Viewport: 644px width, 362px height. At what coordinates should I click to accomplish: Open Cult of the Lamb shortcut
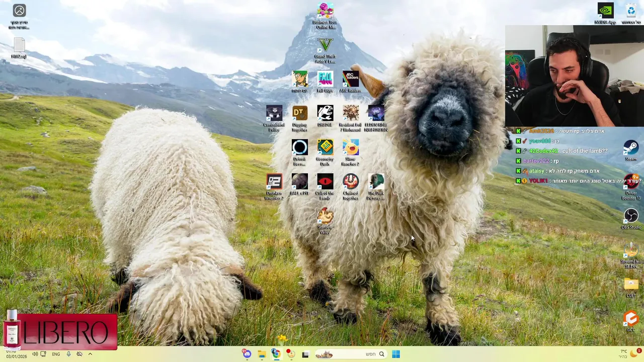click(325, 187)
